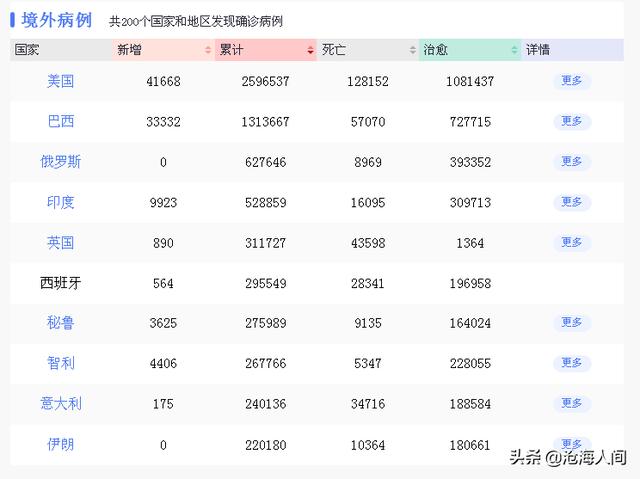
Task: Sort by 死亡 column arrows
Action: [413, 50]
